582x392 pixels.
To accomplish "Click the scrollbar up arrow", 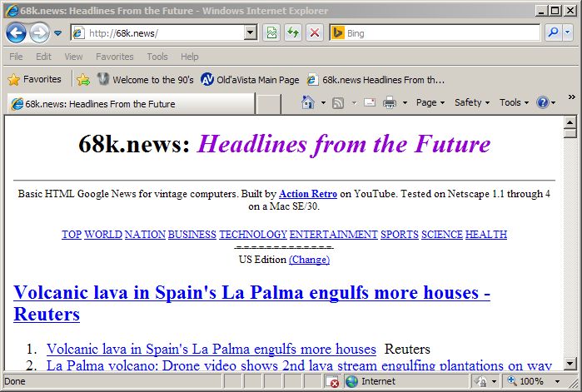I will coord(570,122).
